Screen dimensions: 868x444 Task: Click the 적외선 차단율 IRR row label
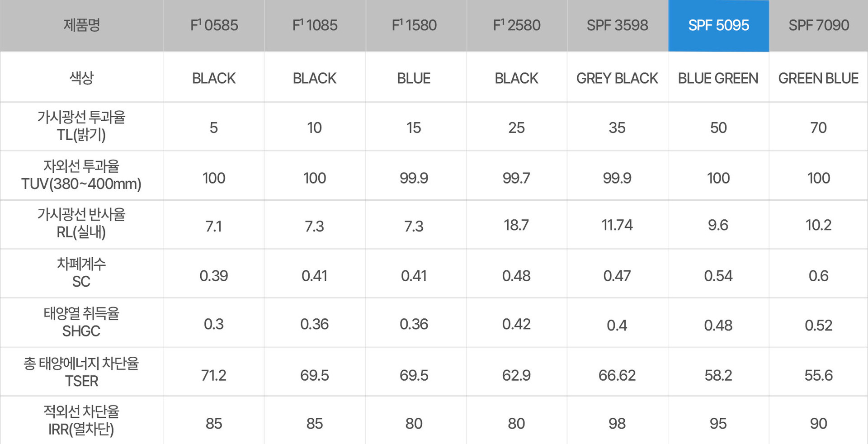pyautogui.click(x=82, y=420)
